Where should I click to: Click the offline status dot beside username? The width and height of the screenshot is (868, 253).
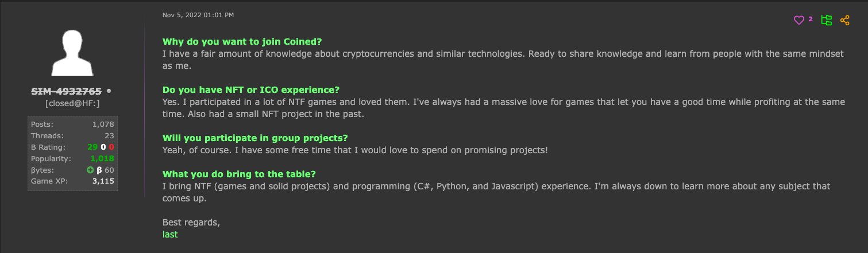tap(109, 91)
